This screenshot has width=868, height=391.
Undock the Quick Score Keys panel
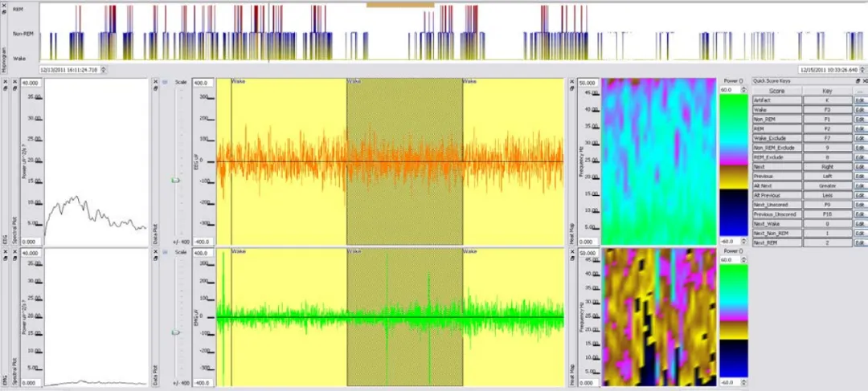[858, 81]
